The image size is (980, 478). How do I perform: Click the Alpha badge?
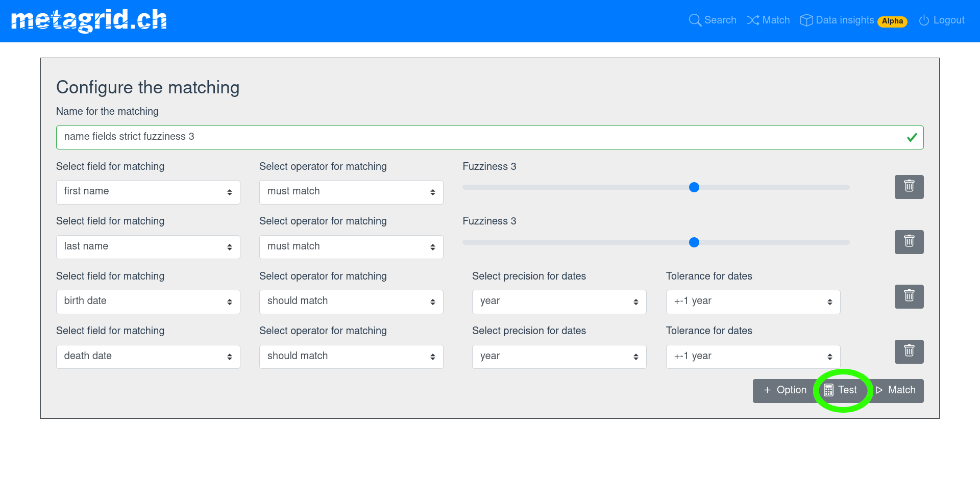[892, 21]
